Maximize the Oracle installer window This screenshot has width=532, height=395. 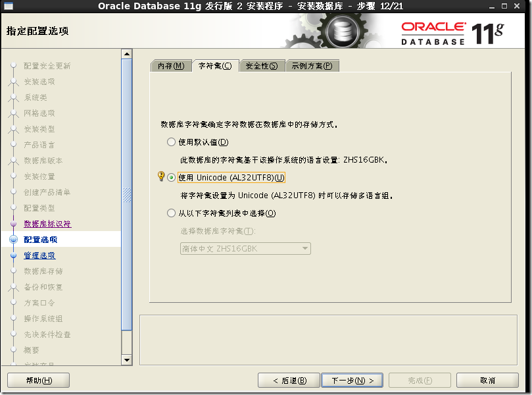(x=504, y=6)
